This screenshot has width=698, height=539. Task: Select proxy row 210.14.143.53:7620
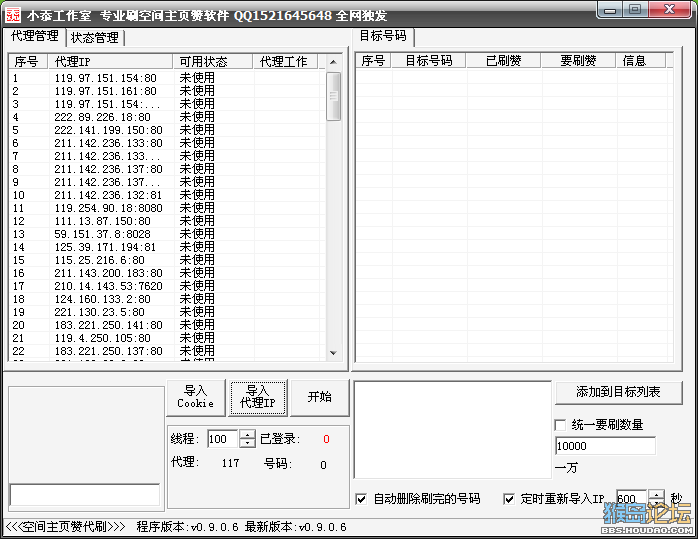[x=167, y=286]
